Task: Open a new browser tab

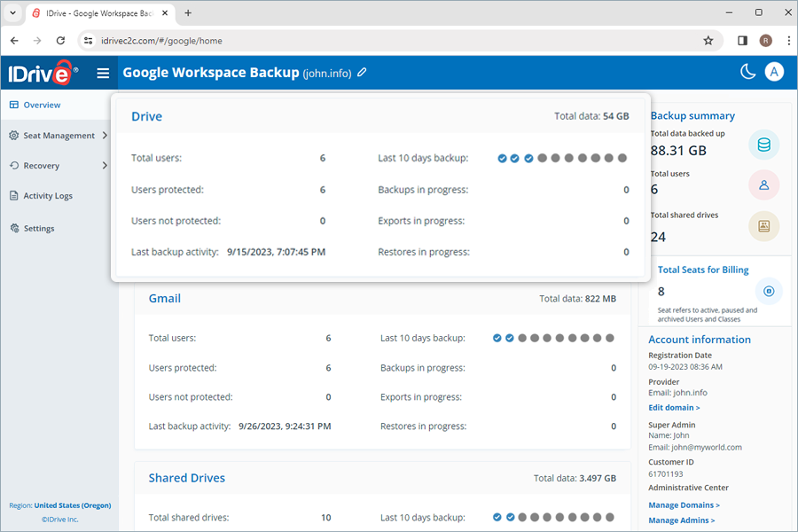Action: pyautogui.click(x=188, y=13)
